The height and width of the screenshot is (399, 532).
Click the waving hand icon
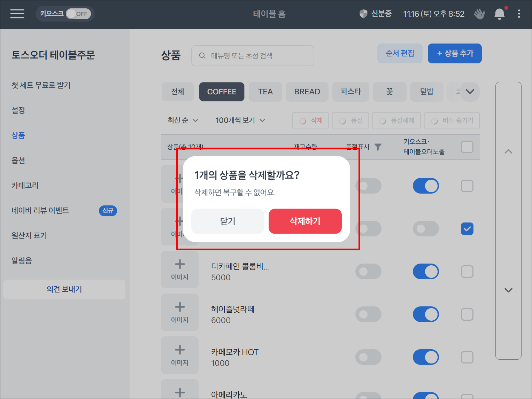479,14
